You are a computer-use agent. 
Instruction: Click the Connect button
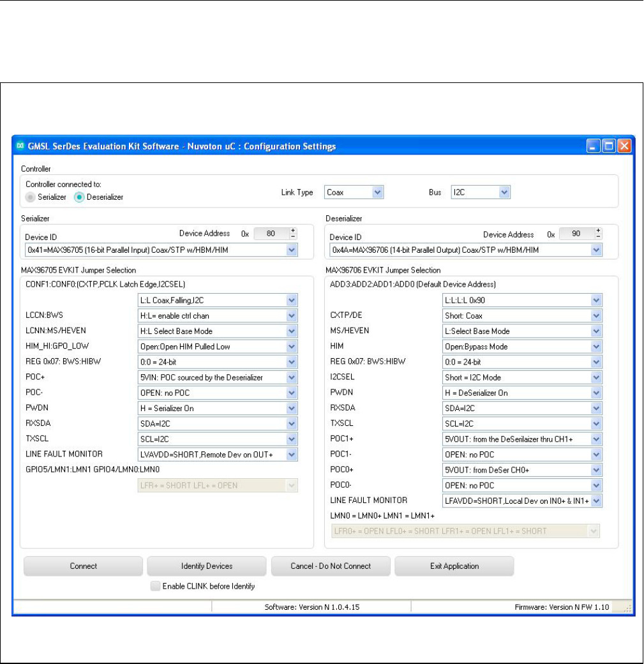(x=83, y=566)
